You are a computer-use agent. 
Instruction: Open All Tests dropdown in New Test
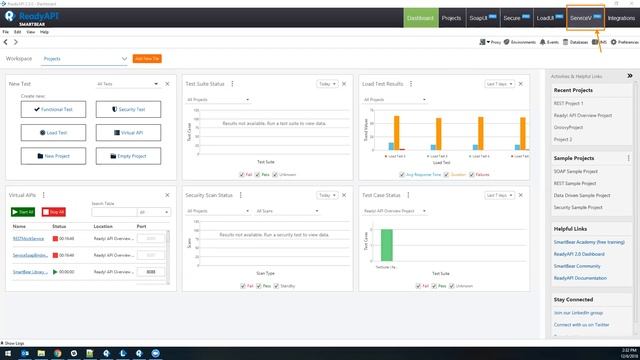click(127, 84)
